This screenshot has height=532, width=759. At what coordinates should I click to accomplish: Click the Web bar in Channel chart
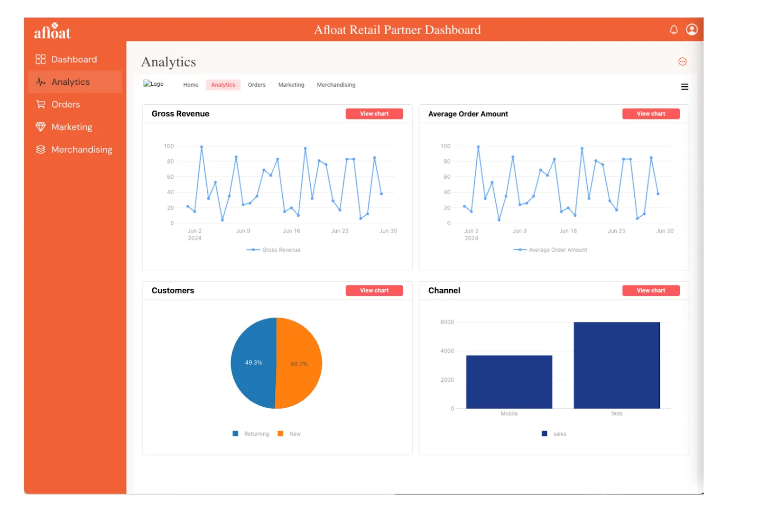pos(617,365)
